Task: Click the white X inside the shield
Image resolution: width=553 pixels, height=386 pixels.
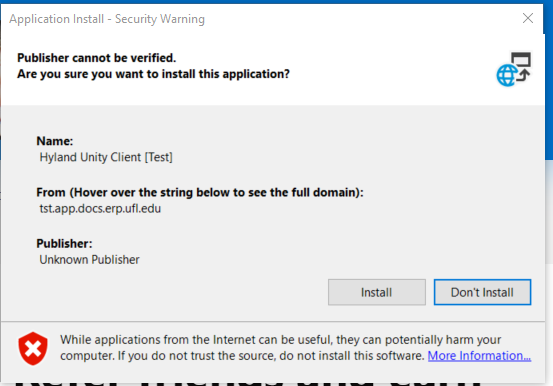Action: click(33, 349)
